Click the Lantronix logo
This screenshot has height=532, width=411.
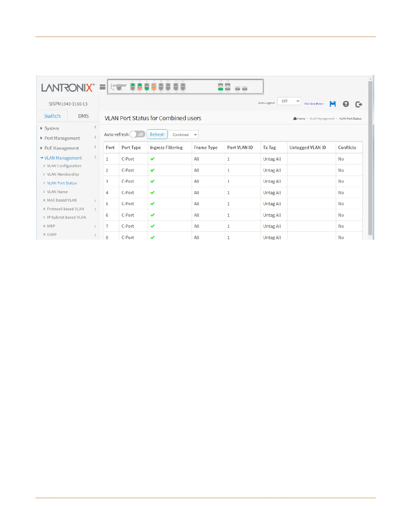click(x=68, y=88)
